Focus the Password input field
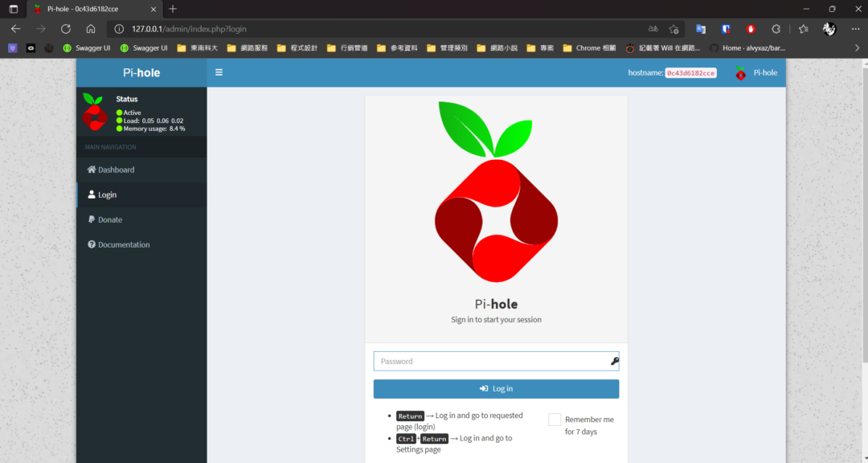The image size is (868, 463). click(496, 361)
